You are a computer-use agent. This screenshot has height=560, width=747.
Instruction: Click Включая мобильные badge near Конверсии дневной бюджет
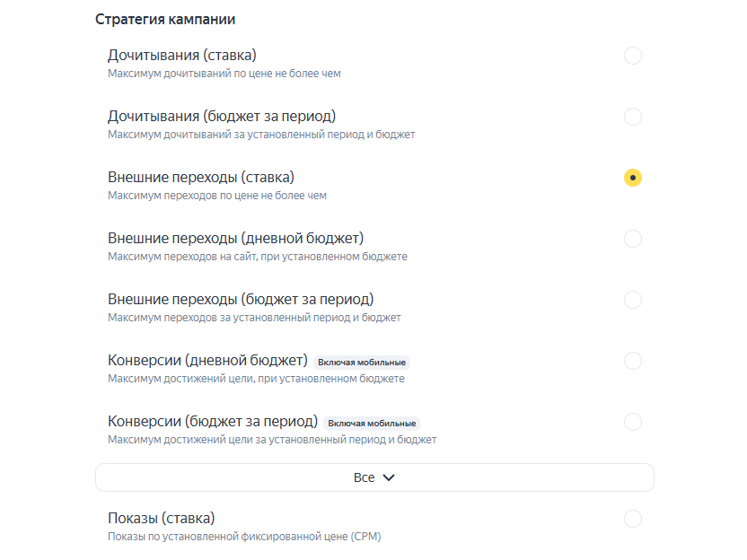362,363
